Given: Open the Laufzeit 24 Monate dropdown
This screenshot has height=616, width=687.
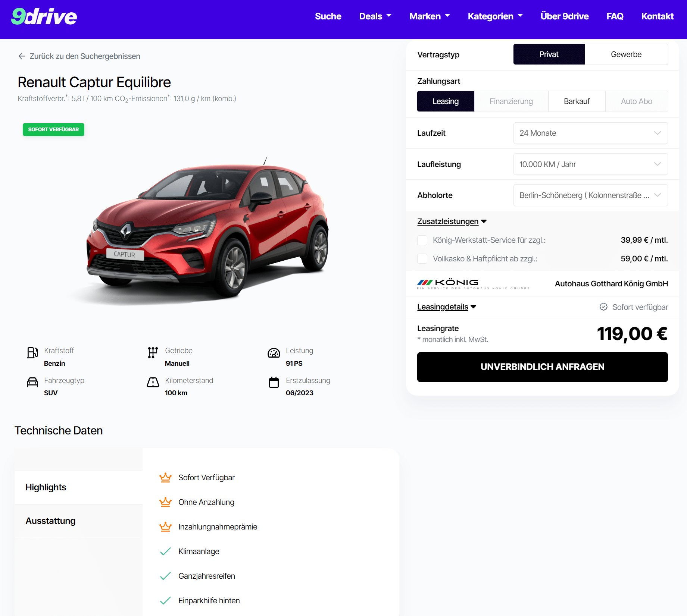Looking at the screenshot, I should point(590,133).
